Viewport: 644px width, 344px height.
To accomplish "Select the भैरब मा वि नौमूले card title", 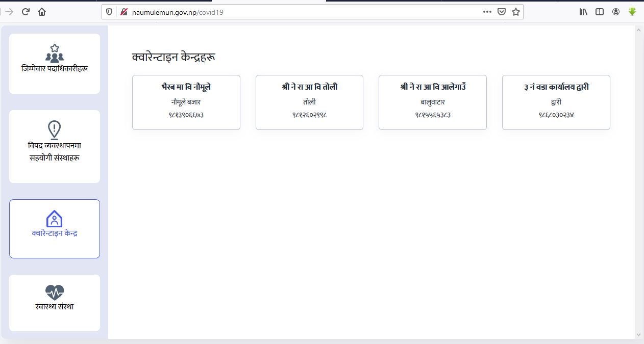I will [x=186, y=87].
